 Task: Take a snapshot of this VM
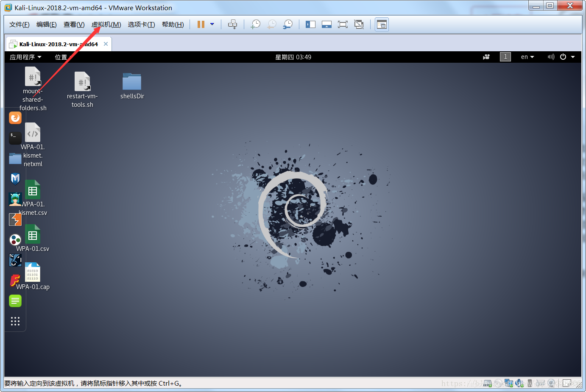255,25
